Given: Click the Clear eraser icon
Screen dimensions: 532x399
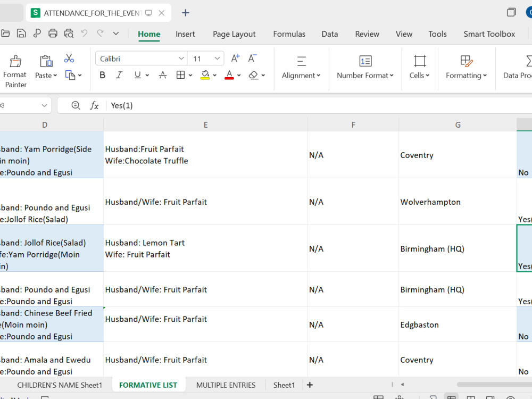Looking at the screenshot, I should click(x=253, y=75).
